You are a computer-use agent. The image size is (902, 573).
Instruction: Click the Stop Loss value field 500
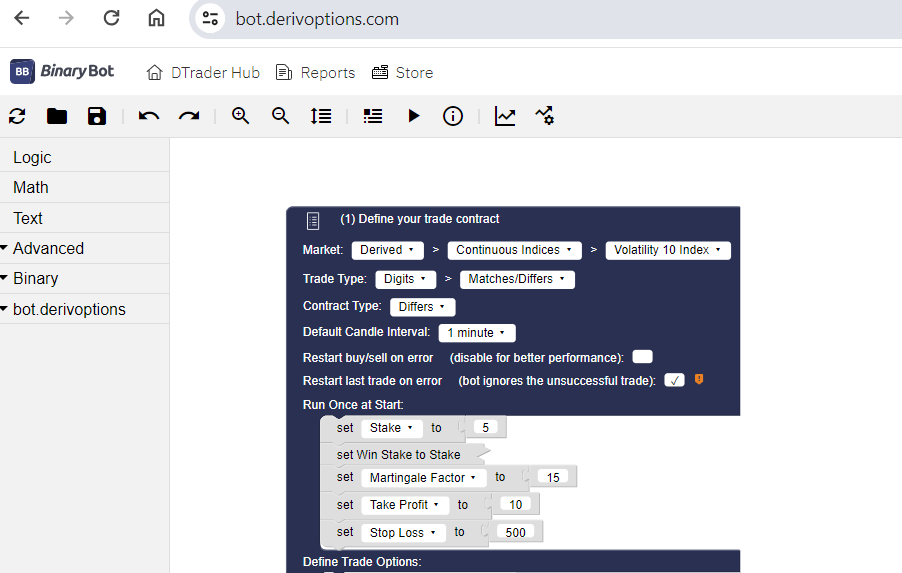[x=515, y=532]
